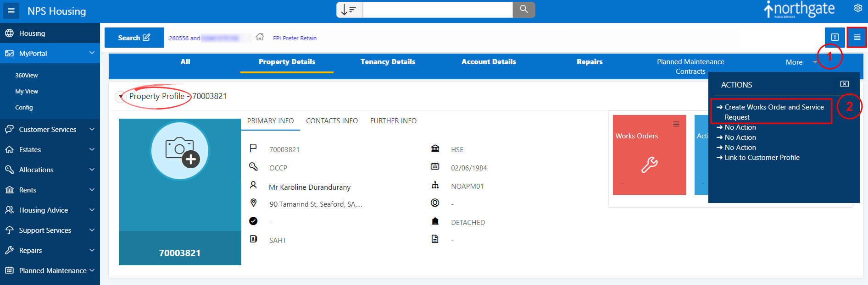Click the address location pin icon
Image resolution: width=868 pixels, height=285 pixels.
pyautogui.click(x=253, y=203)
